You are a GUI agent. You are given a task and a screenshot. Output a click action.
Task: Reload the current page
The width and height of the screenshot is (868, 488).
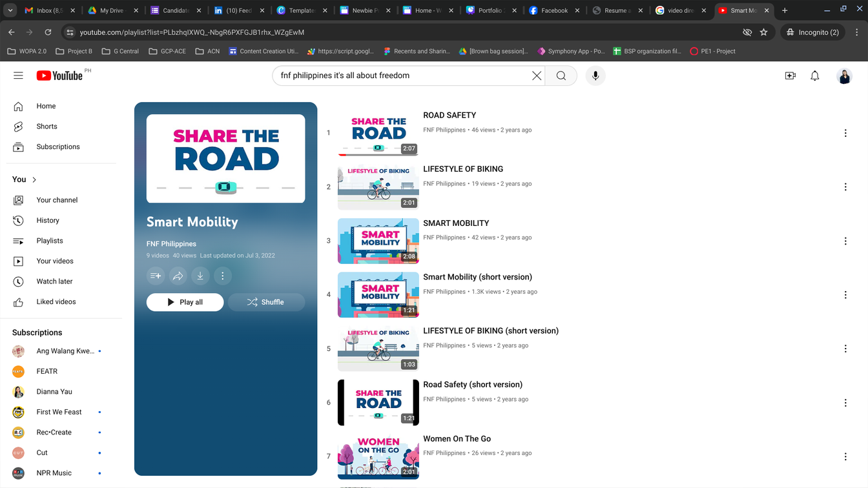tap(48, 32)
